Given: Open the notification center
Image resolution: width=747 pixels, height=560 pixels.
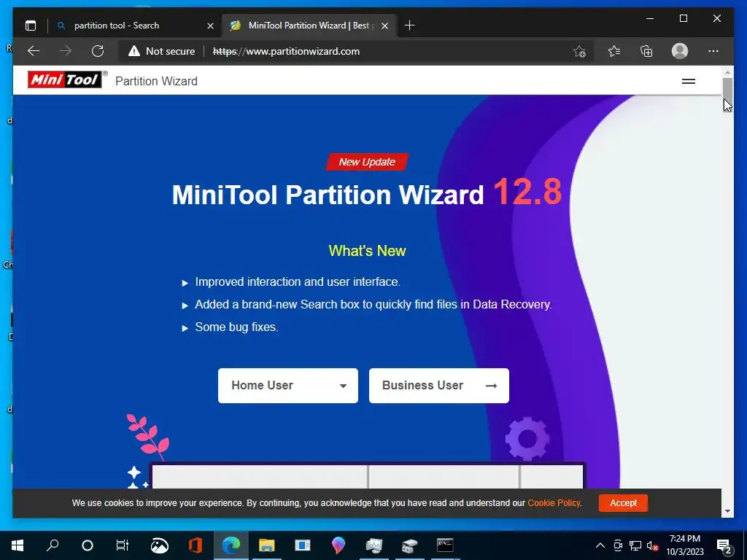Looking at the screenshot, I should (x=724, y=545).
